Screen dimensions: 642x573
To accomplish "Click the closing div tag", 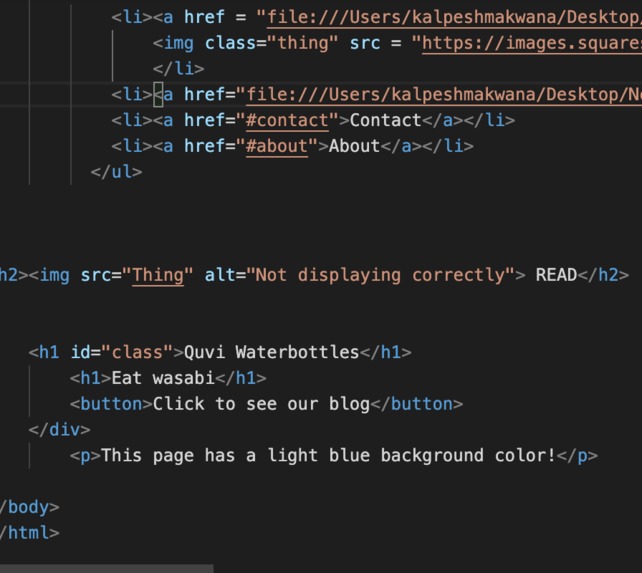I will coord(59,430).
